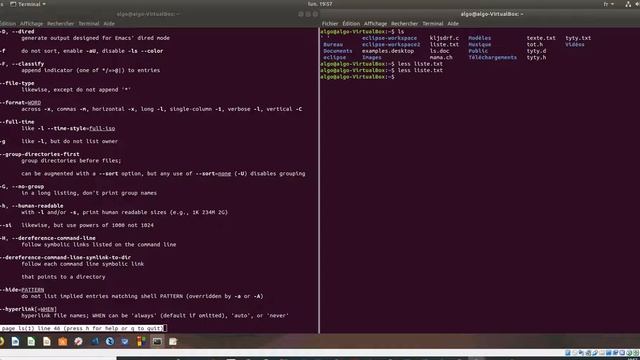
Task: Open the blue mail envelope icon in dock
Action: click(125, 341)
